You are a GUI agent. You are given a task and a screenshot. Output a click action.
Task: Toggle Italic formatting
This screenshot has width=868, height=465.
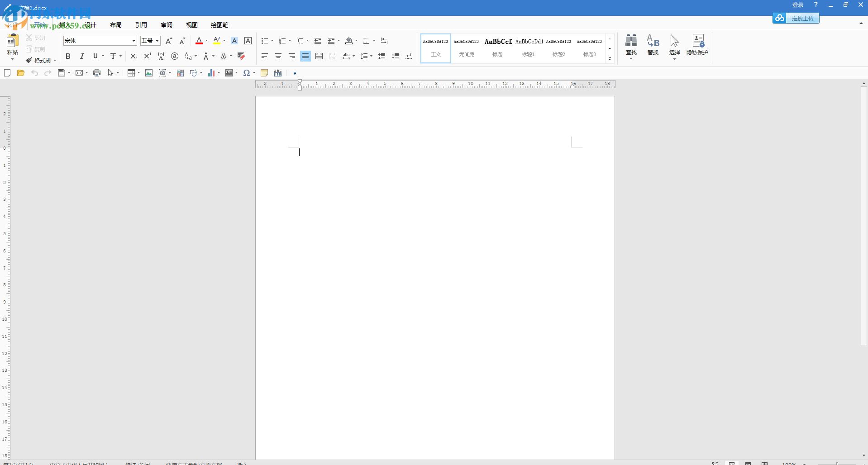click(82, 56)
